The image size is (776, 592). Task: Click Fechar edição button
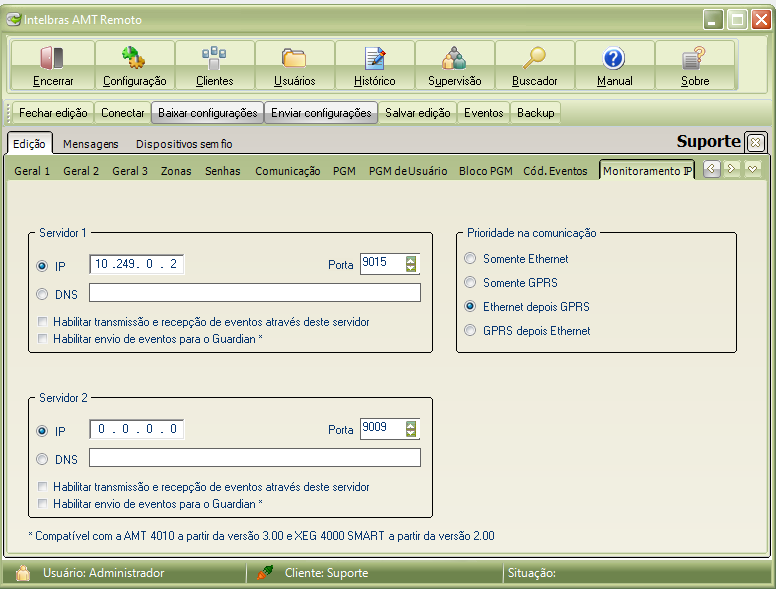coord(53,113)
